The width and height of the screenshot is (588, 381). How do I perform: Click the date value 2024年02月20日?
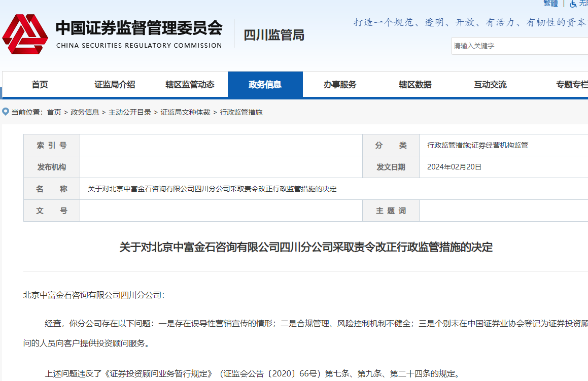[454, 167]
